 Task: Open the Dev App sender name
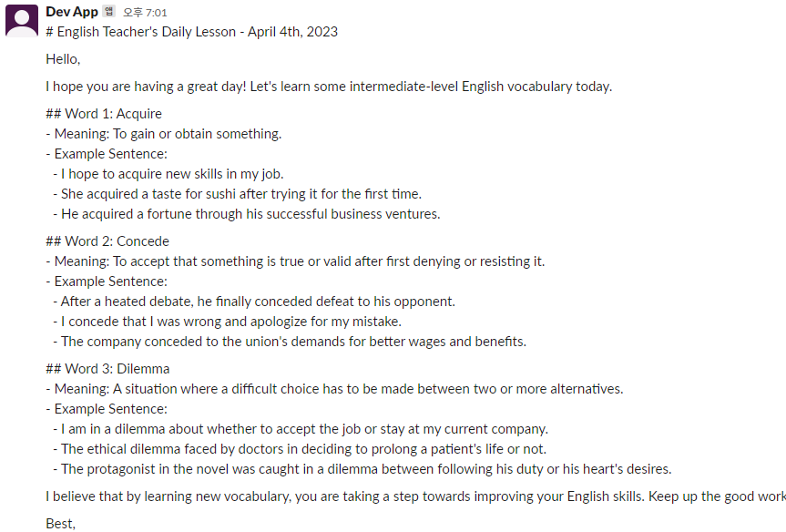(x=72, y=12)
